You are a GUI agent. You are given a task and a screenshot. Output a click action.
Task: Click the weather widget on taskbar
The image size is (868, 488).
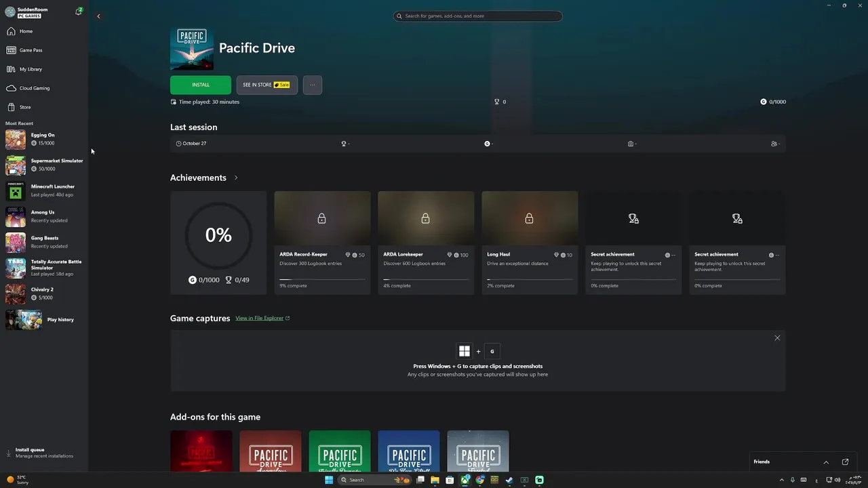pos(18,480)
